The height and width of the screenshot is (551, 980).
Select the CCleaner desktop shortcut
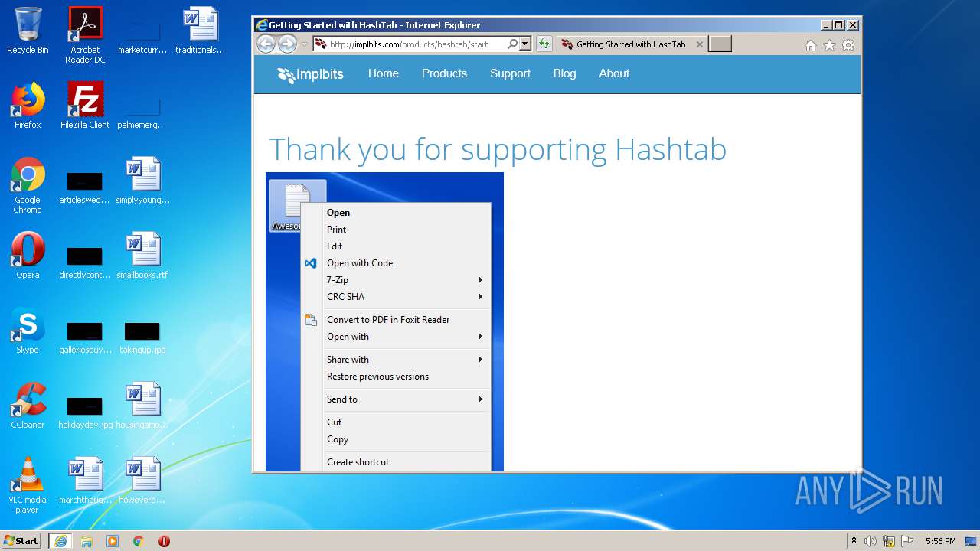coord(28,406)
